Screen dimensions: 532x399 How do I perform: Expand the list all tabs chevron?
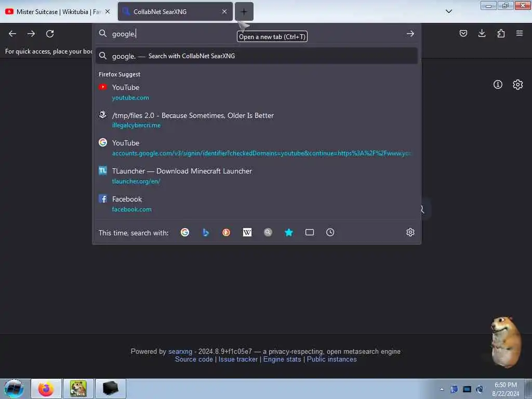point(449,11)
